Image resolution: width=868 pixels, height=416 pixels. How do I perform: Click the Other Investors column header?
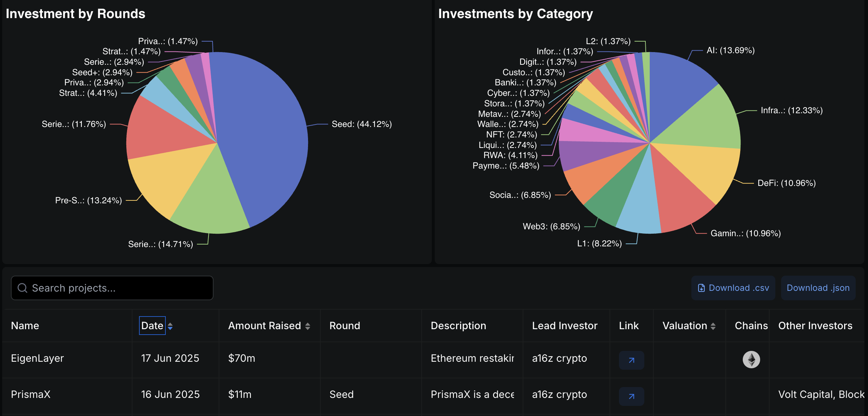(x=815, y=326)
